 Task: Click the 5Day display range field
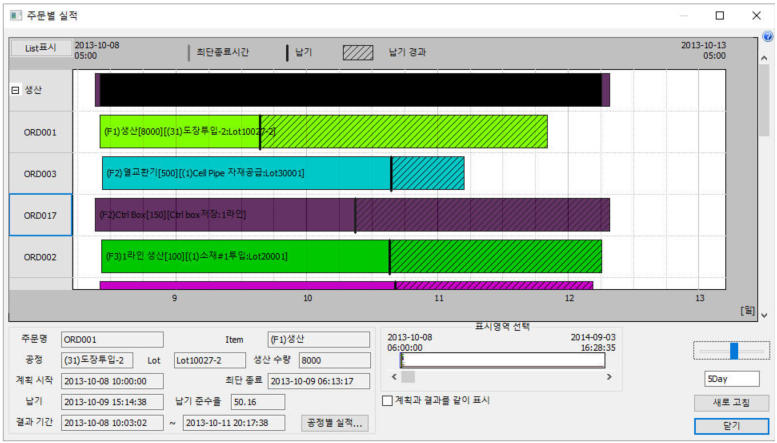pyautogui.click(x=736, y=379)
